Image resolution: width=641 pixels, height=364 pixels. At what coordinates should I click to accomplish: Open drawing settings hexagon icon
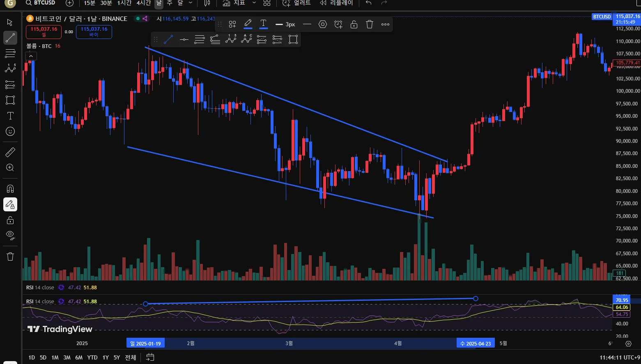[323, 24]
